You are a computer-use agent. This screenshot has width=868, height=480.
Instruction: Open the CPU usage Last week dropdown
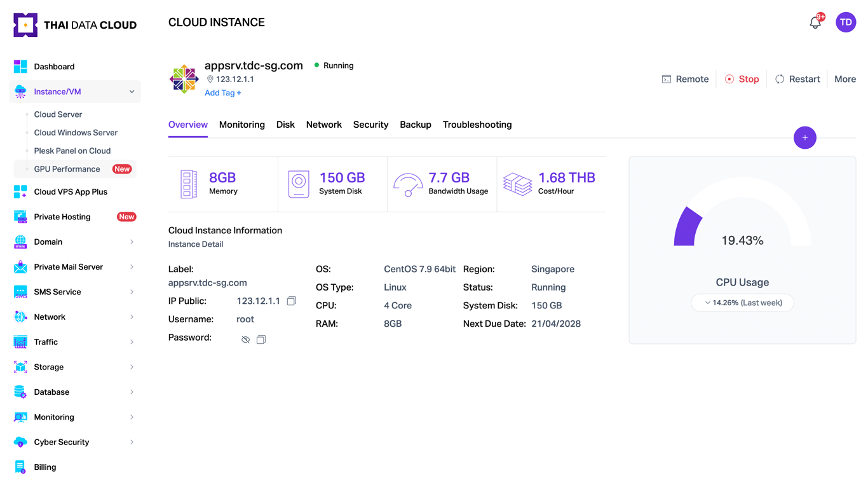[742, 303]
